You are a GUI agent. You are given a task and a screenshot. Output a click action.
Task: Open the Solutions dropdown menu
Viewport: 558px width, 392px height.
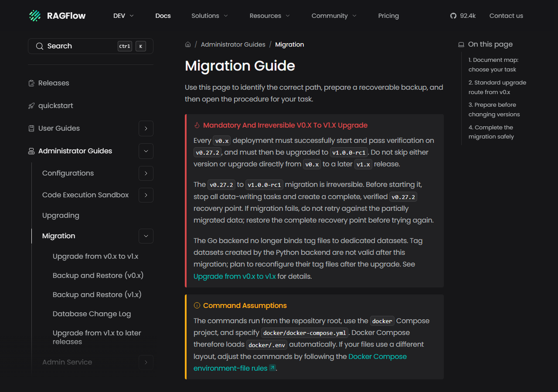coord(210,16)
